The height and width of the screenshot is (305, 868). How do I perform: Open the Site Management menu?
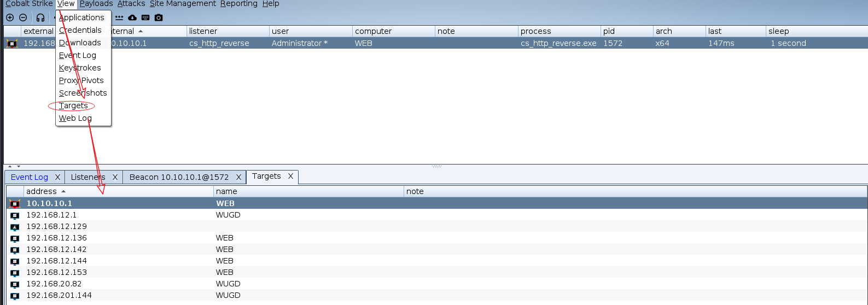(x=183, y=4)
